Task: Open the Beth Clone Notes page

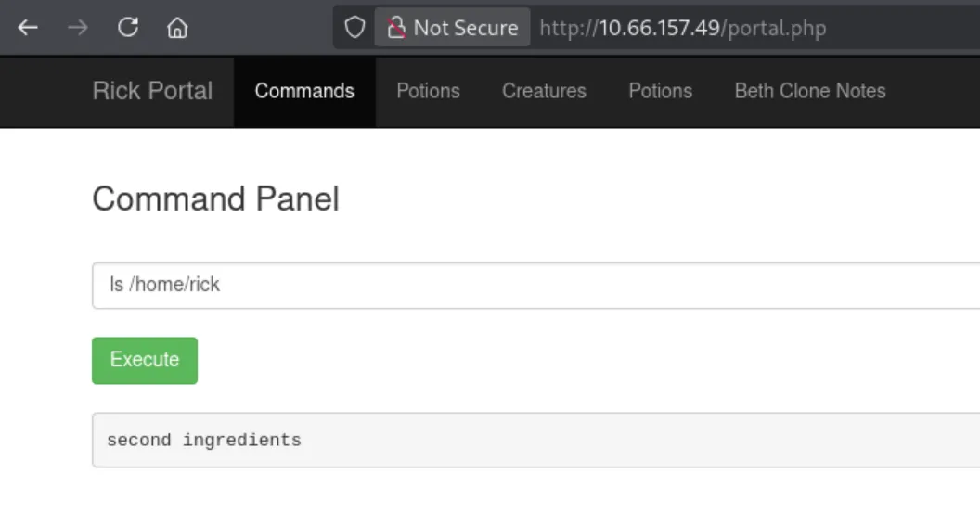Action: click(810, 91)
